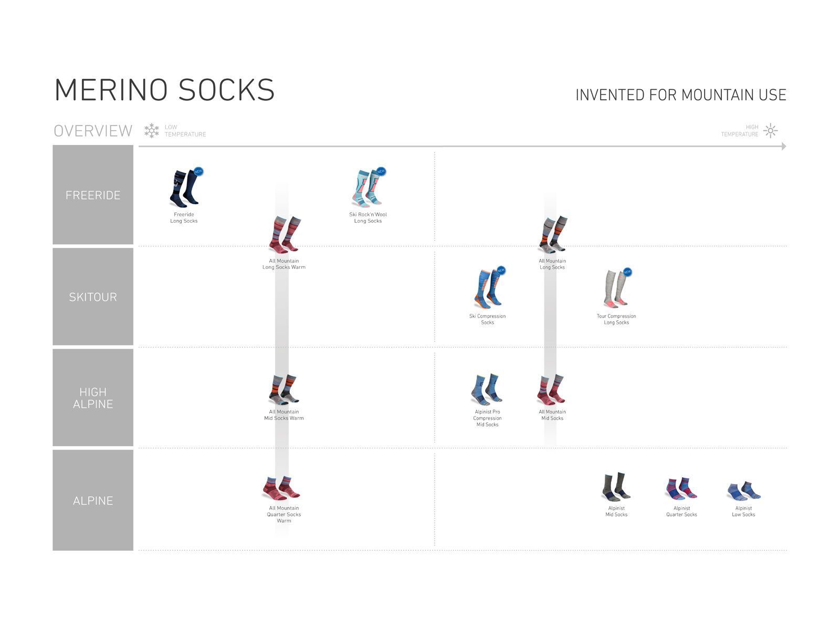Click the temperature scale arrow tip

(x=784, y=146)
